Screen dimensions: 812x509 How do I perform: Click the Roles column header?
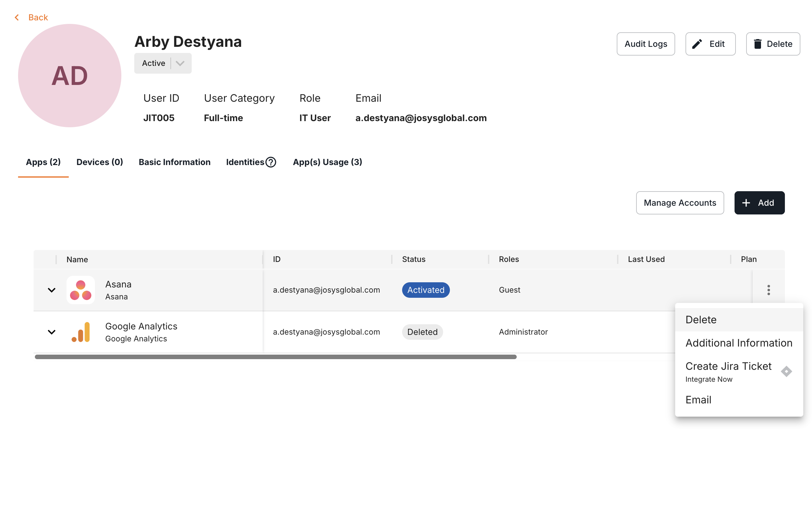pyautogui.click(x=509, y=259)
